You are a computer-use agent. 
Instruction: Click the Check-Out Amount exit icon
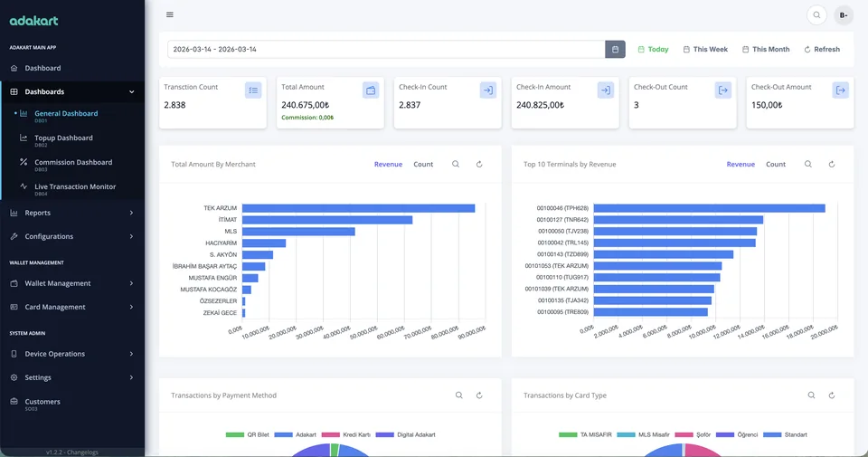click(x=840, y=90)
